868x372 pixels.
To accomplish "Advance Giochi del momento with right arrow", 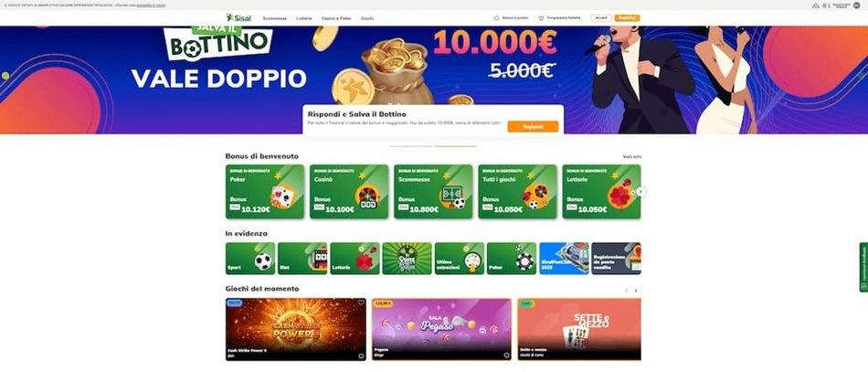I will click(x=636, y=290).
